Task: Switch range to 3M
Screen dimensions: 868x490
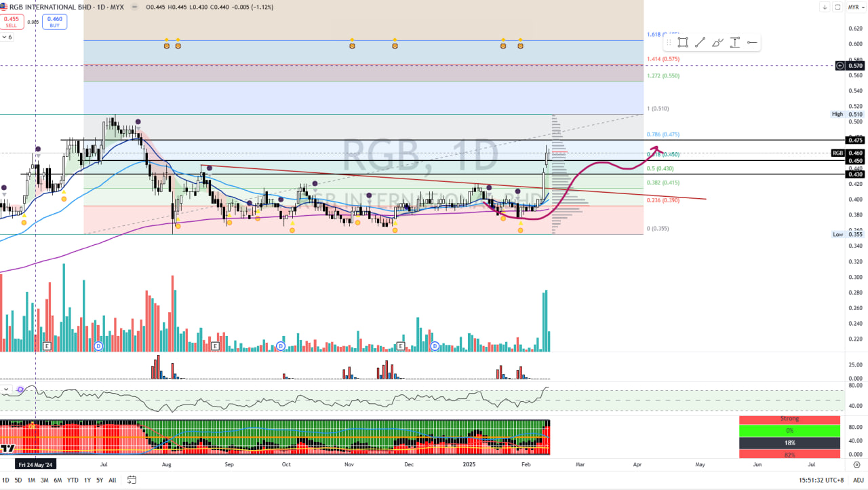Action: coord(44,480)
